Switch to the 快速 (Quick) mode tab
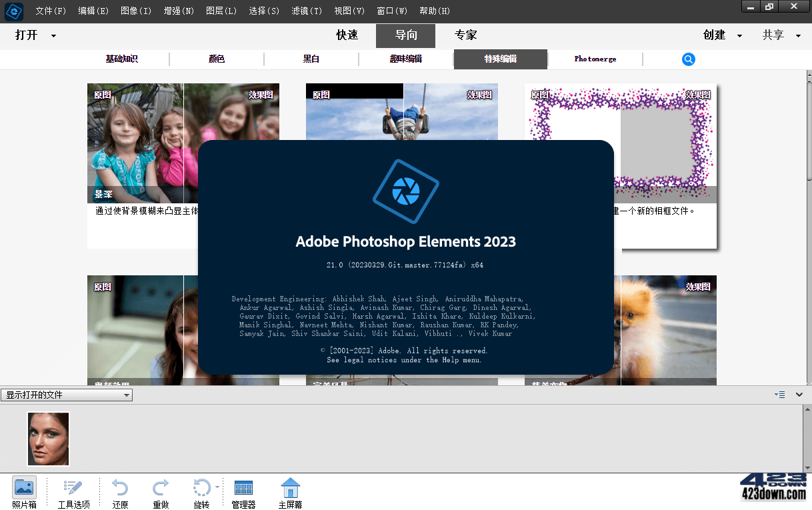 point(347,35)
